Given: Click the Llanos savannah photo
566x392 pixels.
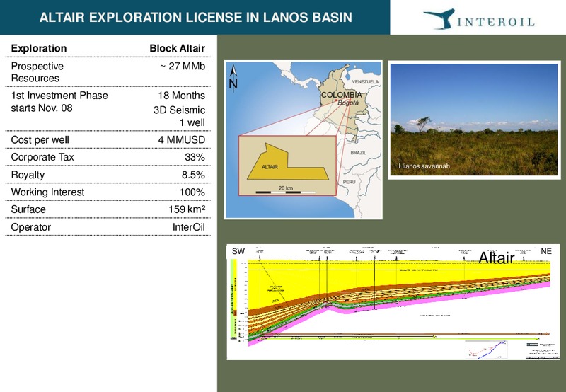Looking at the screenshot, I should (474, 120).
